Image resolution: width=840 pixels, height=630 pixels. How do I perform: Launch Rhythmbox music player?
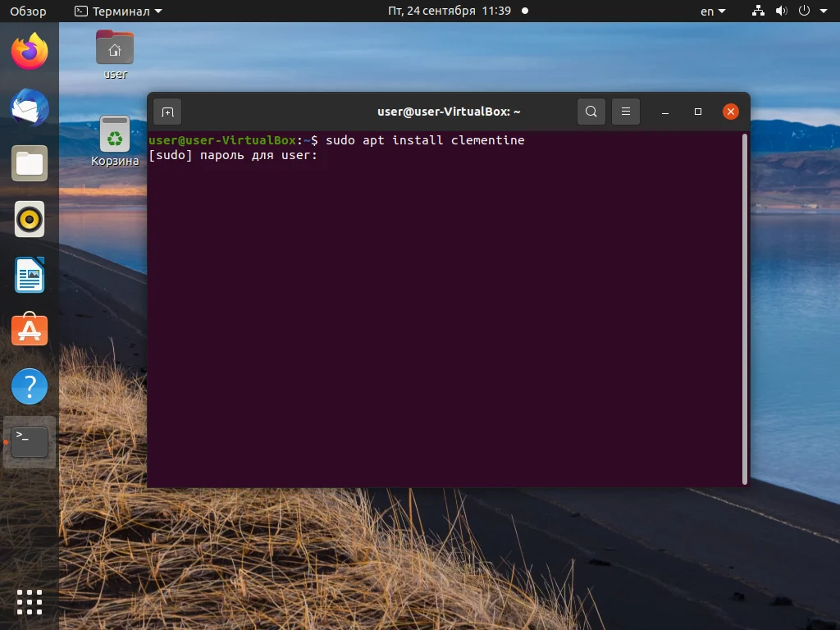30,219
